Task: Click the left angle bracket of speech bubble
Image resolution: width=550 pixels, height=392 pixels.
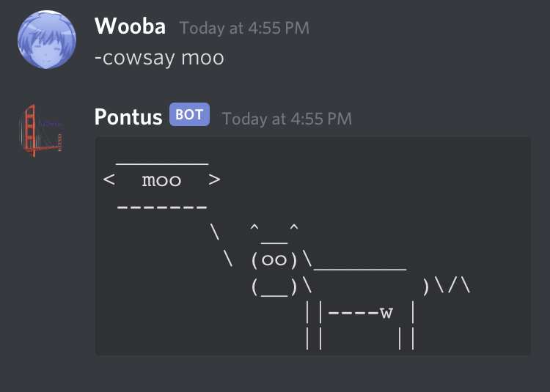Action: (x=109, y=180)
